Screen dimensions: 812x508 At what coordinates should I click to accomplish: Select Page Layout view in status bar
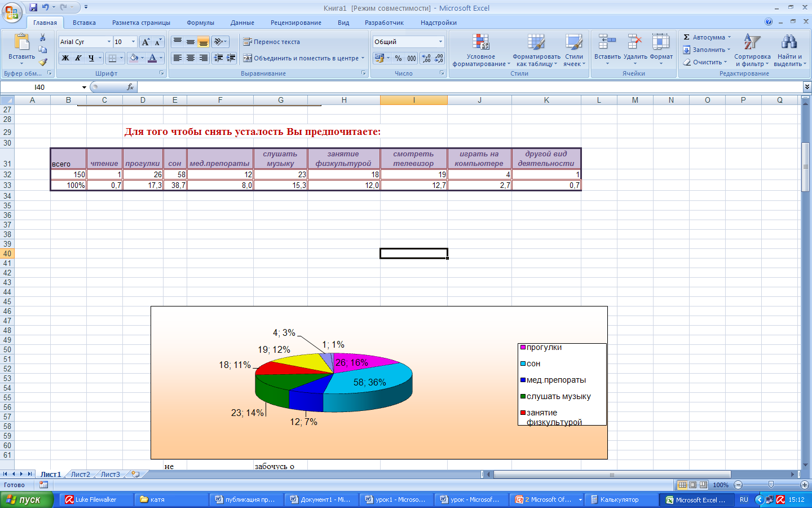click(x=692, y=485)
